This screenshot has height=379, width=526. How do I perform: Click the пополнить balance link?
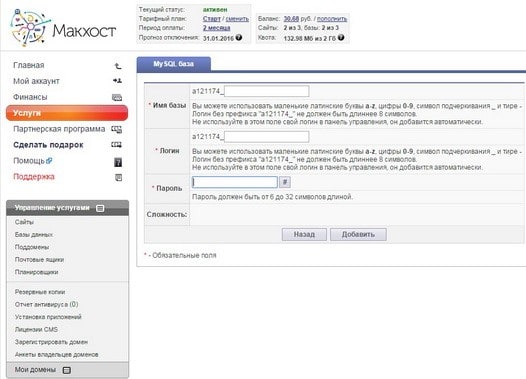pos(332,19)
